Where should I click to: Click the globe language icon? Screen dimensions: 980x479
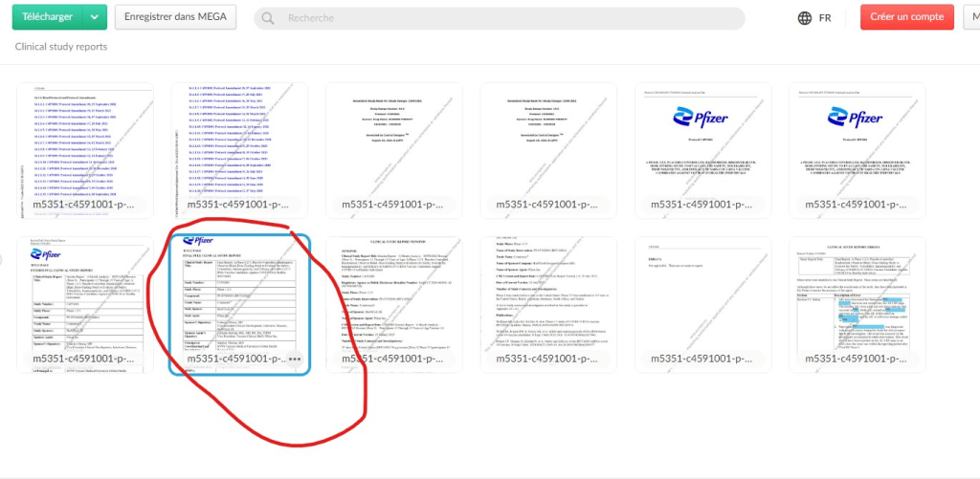click(806, 17)
